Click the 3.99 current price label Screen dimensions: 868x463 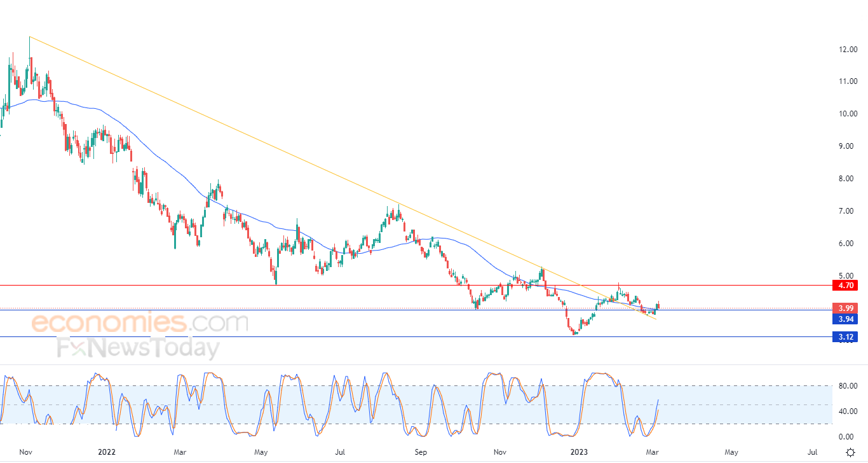845,308
